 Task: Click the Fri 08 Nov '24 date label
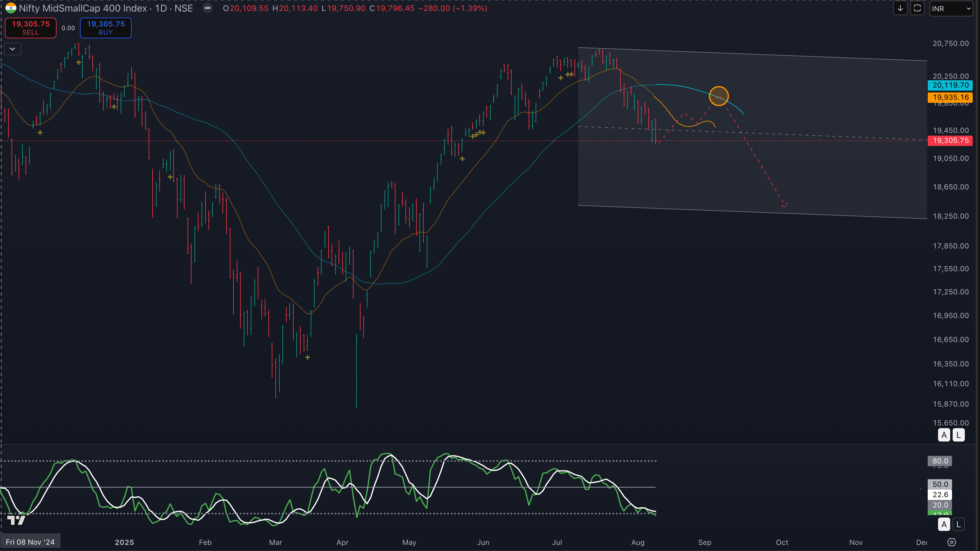(30, 542)
